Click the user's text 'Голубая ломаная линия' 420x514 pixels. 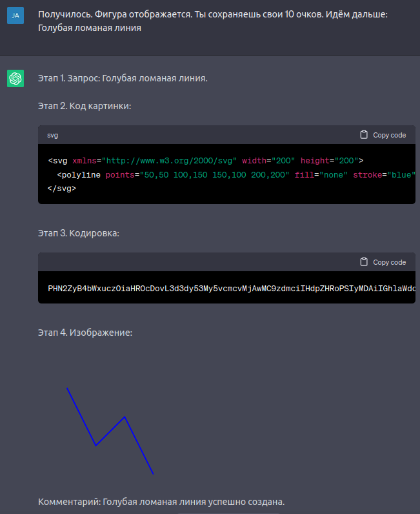(x=90, y=28)
